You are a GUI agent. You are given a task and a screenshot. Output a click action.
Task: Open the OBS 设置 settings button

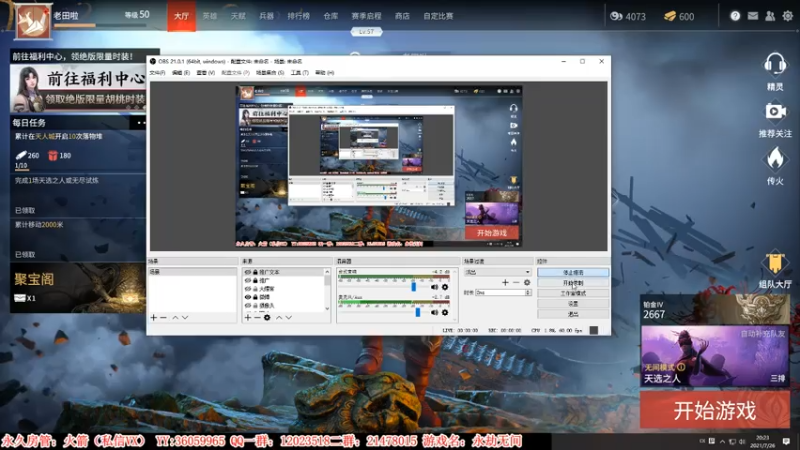coord(573,304)
